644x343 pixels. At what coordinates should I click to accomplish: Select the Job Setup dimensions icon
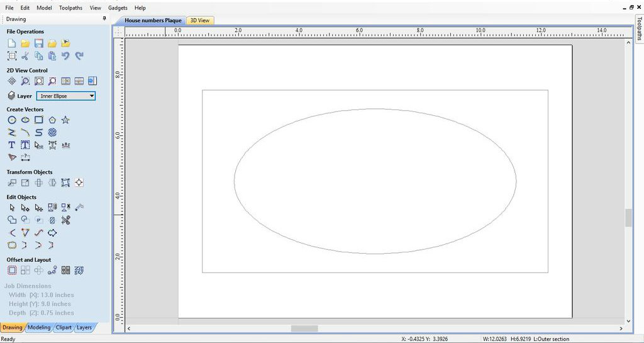12,56
